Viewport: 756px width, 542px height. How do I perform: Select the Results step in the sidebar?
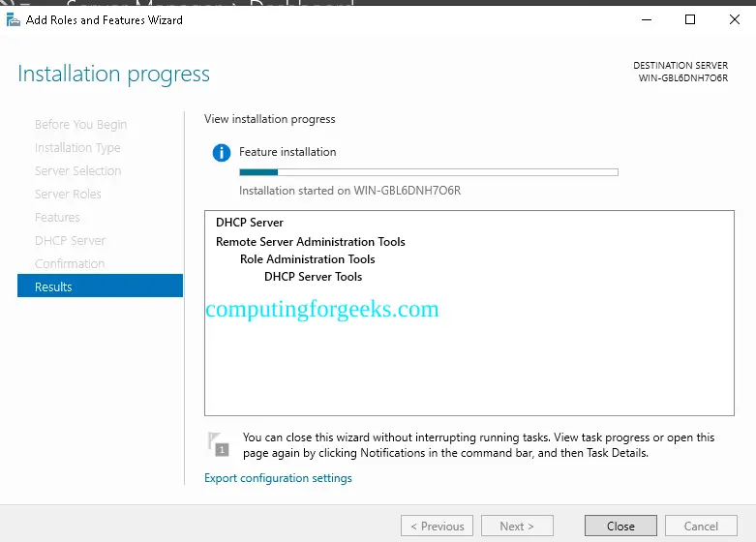tap(100, 286)
